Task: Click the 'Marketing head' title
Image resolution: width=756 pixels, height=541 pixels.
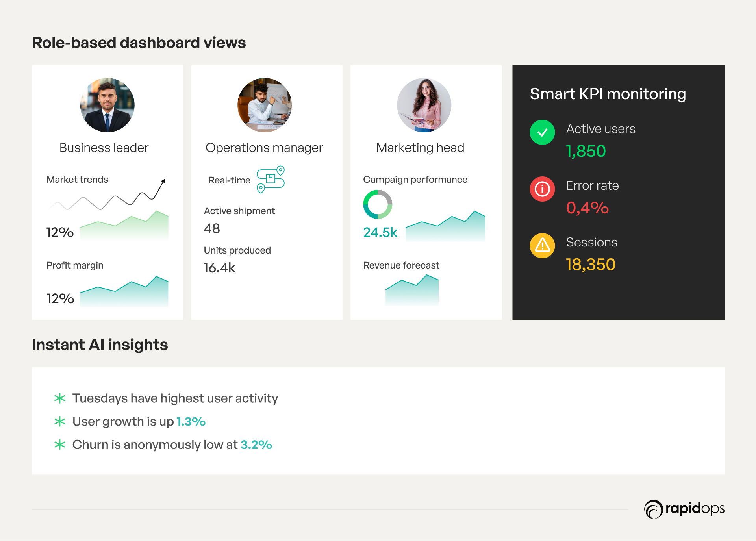Action: [420, 148]
